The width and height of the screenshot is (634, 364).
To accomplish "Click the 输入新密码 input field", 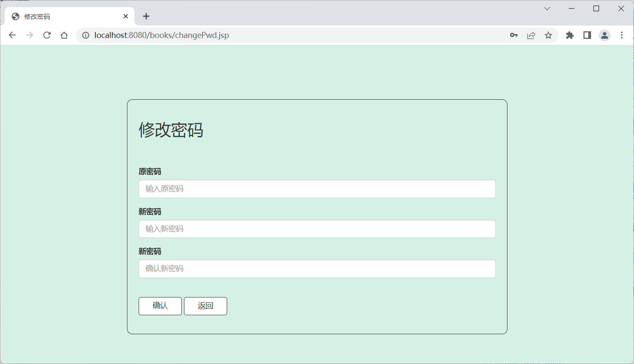I will (x=317, y=229).
